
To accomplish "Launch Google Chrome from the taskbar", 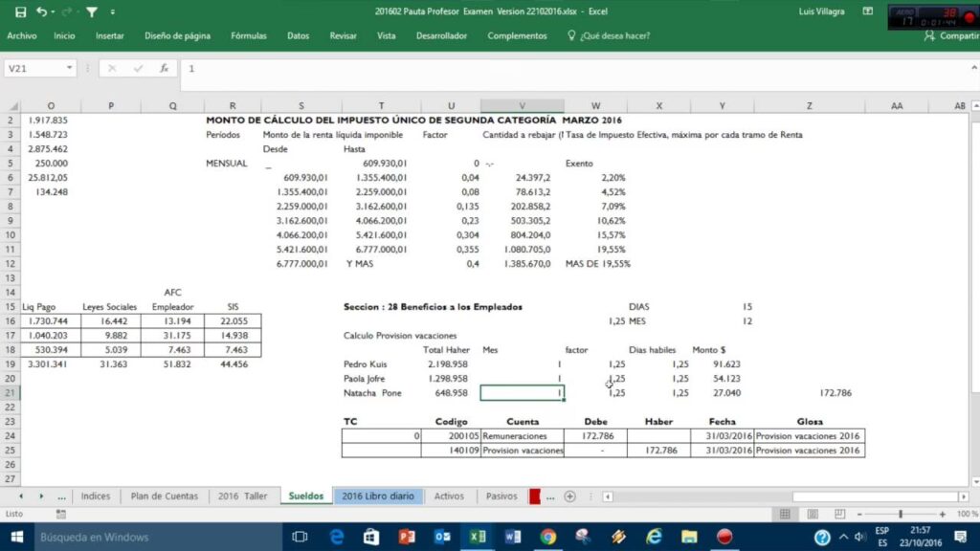I will click(547, 537).
